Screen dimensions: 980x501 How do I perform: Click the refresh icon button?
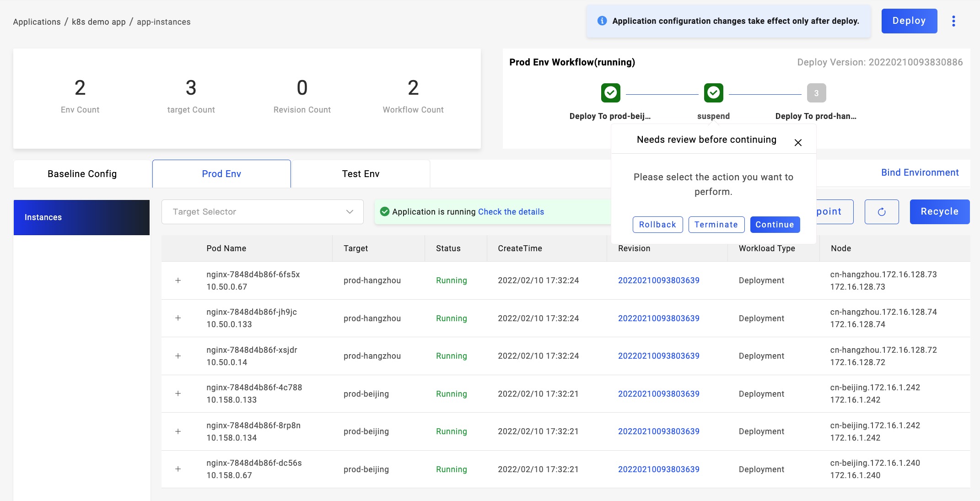point(881,212)
